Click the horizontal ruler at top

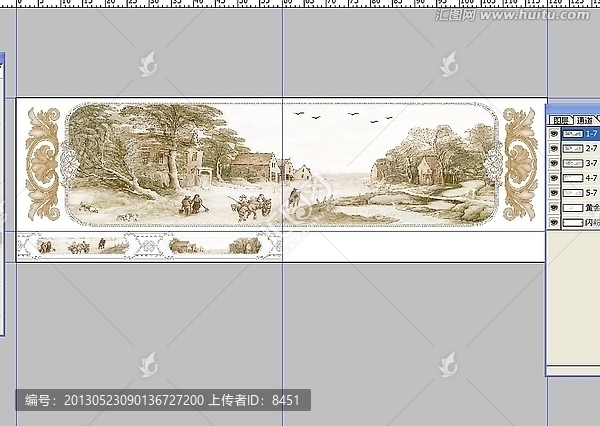point(300,4)
